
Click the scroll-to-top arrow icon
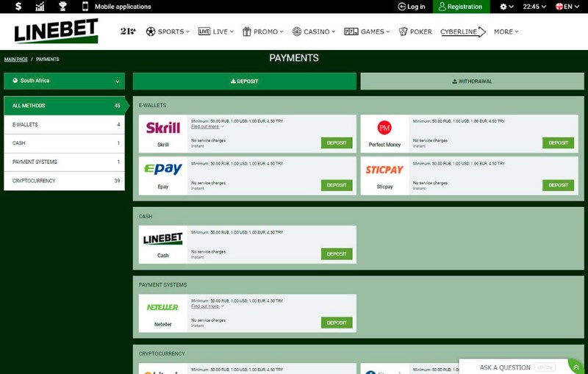tap(576, 367)
